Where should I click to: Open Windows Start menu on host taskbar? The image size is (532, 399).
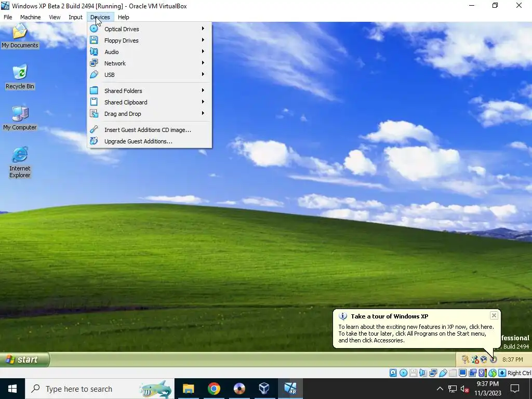(x=12, y=389)
